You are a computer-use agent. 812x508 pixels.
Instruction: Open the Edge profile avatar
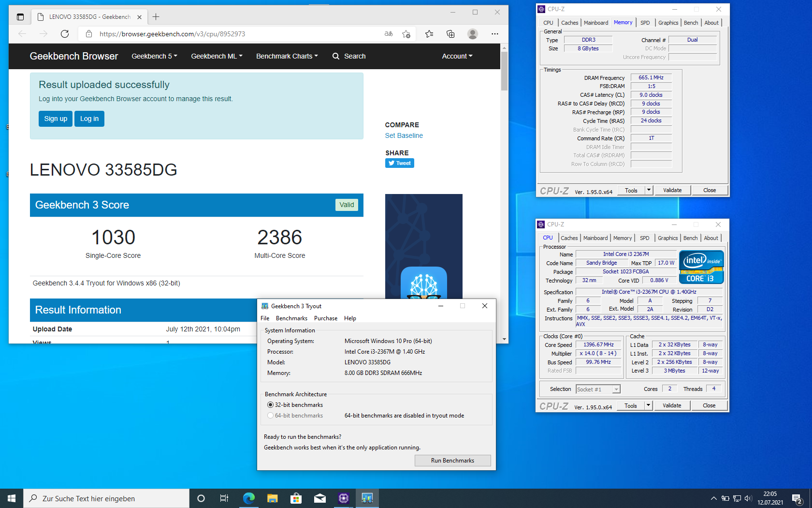pyautogui.click(x=473, y=34)
